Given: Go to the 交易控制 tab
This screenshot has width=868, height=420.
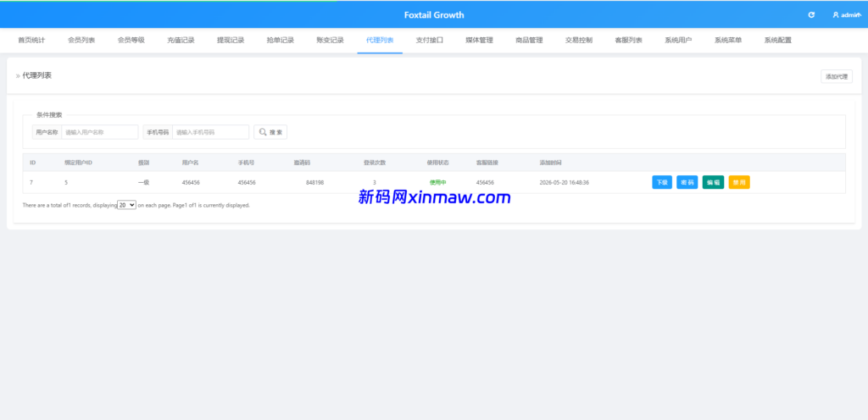Looking at the screenshot, I should (x=579, y=41).
